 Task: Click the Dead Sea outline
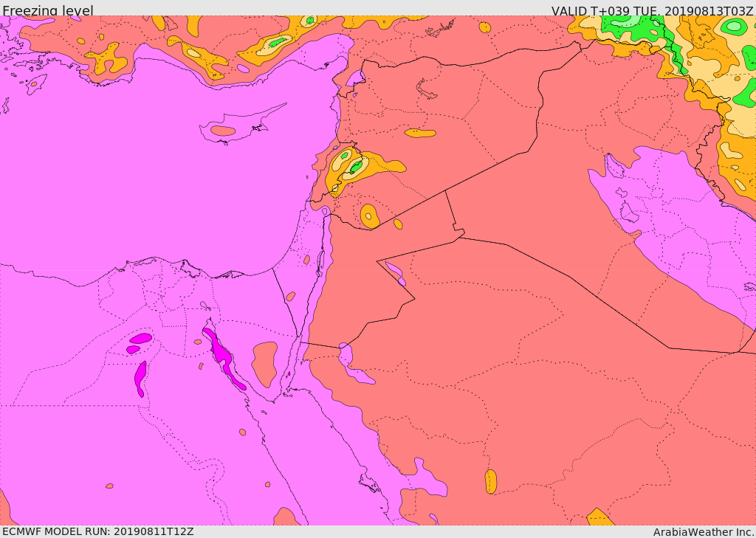(321, 261)
